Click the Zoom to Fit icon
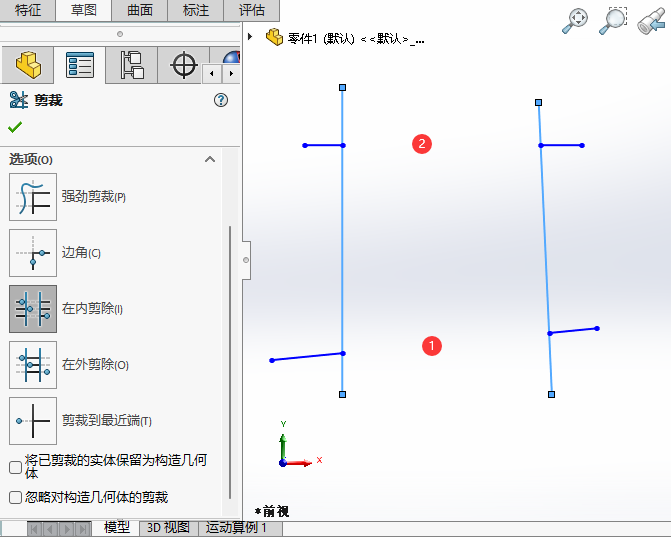The height and width of the screenshot is (537, 671). coord(575,21)
